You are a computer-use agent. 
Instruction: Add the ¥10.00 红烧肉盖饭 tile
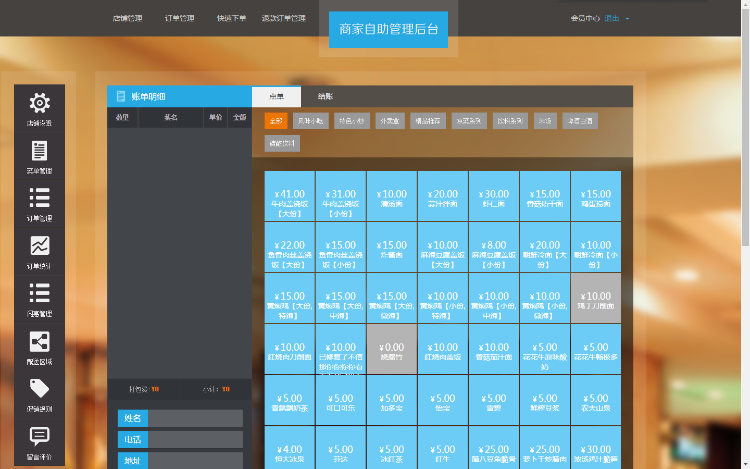(x=443, y=349)
